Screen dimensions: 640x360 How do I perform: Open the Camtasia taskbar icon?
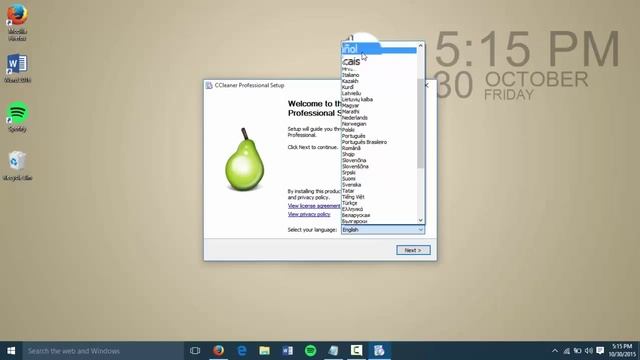356,351
